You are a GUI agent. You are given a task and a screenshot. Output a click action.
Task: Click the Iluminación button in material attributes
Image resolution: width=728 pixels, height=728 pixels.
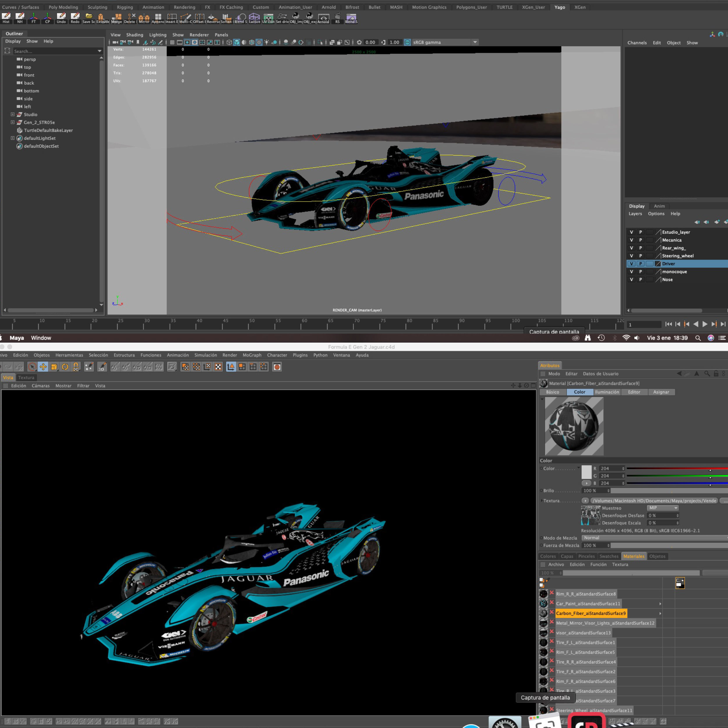pos(607,392)
